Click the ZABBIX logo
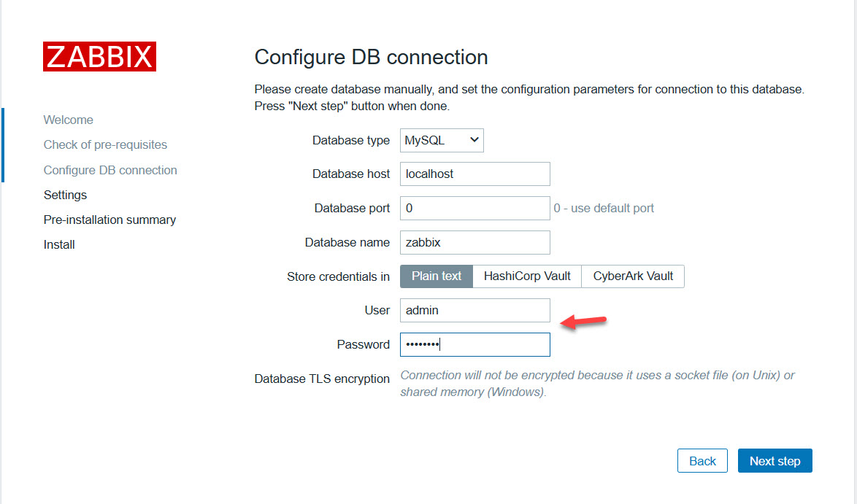Screen dimensions: 857x504 tap(99, 57)
